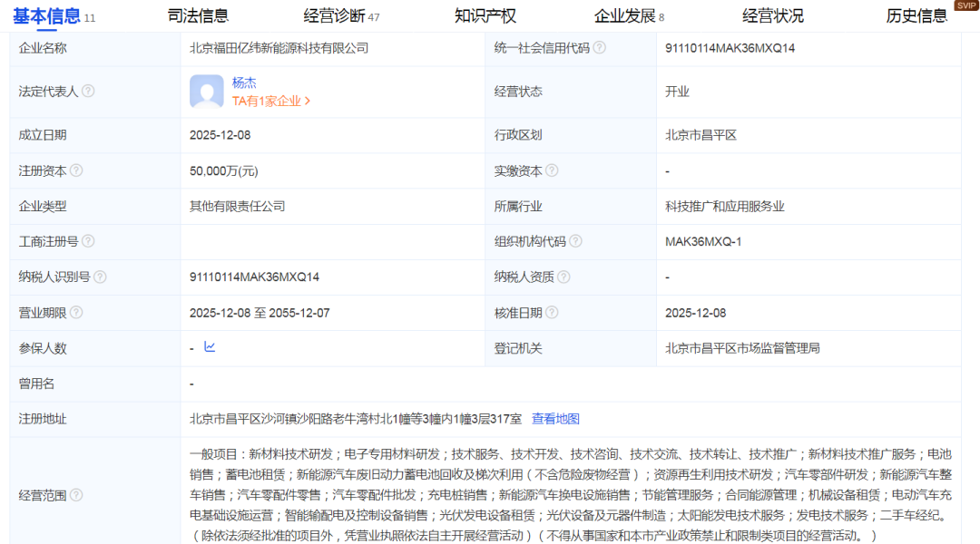Click help icon beside 经营范围
The image size is (980, 544).
coord(76,495)
